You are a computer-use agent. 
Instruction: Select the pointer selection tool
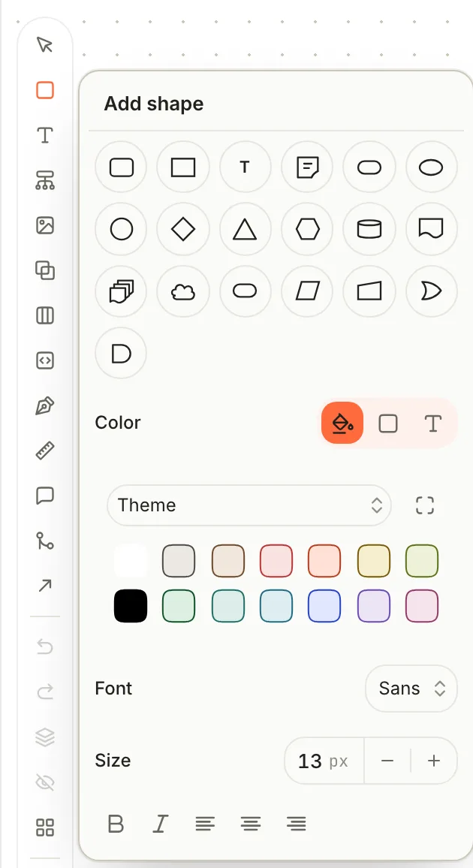[x=45, y=45]
